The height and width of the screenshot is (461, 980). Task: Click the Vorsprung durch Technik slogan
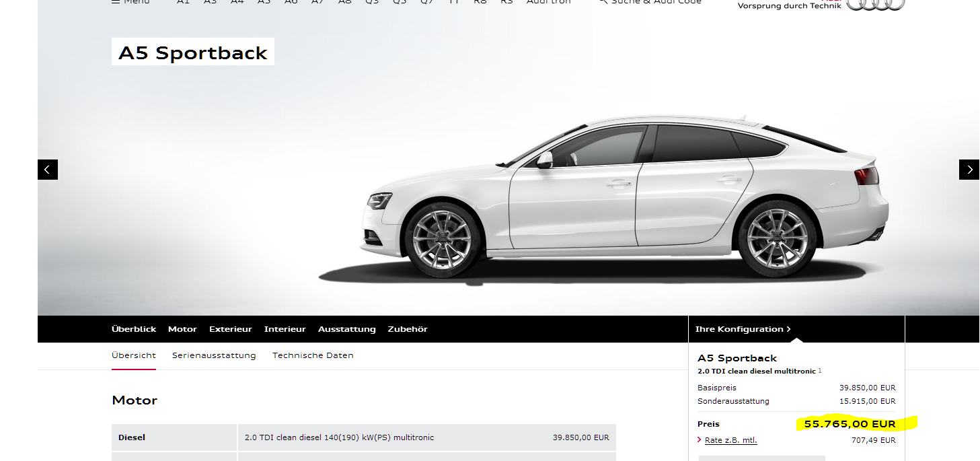(790, 6)
